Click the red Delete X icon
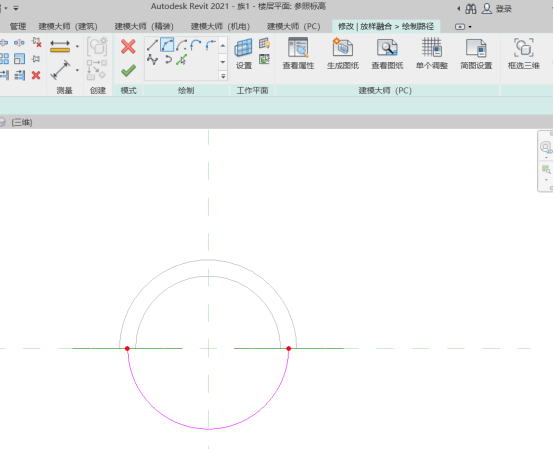The image size is (554, 449). pyautogui.click(x=36, y=75)
